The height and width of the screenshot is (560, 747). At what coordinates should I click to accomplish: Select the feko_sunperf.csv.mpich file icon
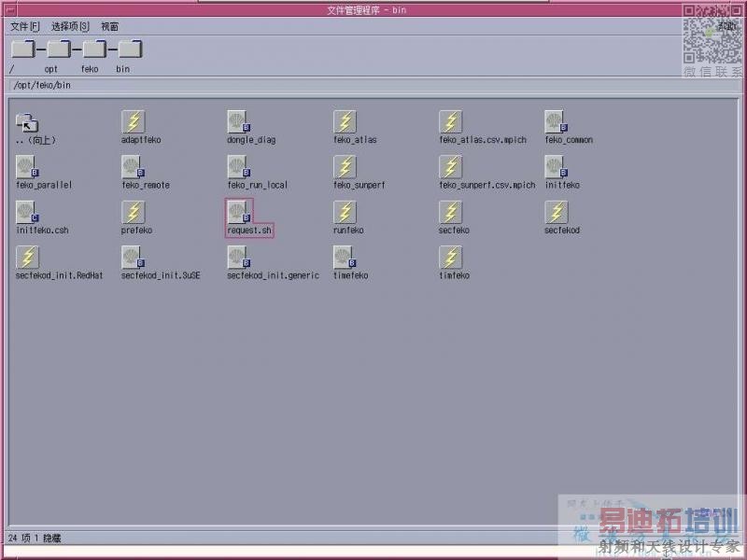pyautogui.click(x=451, y=167)
